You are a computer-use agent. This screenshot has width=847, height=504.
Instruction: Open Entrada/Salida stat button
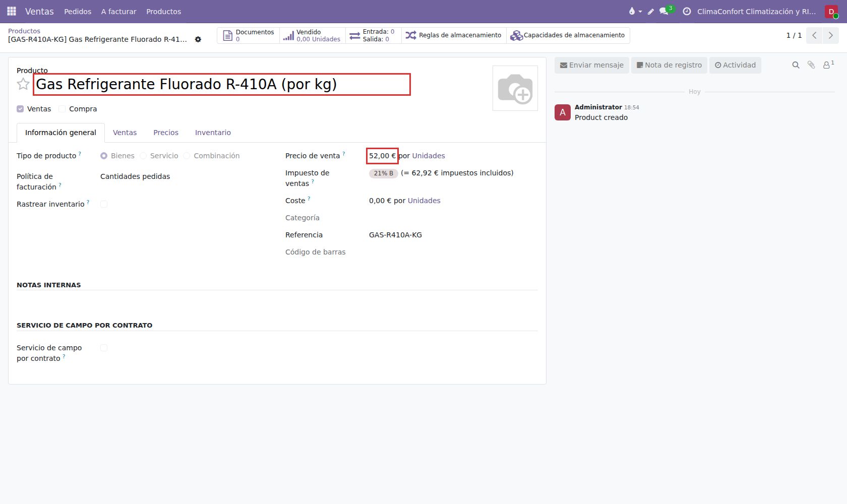pos(374,35)
